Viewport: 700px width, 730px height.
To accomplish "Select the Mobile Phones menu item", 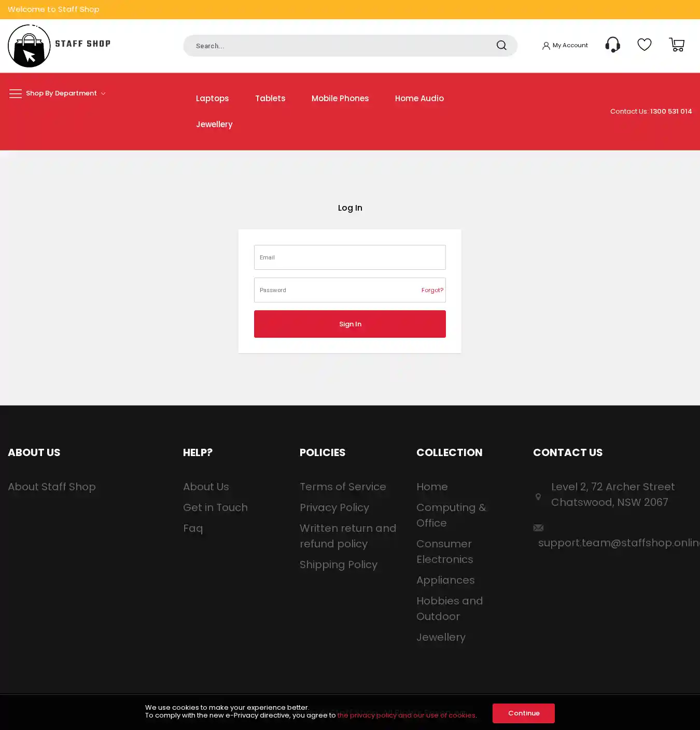I will [x=340, y=98].
